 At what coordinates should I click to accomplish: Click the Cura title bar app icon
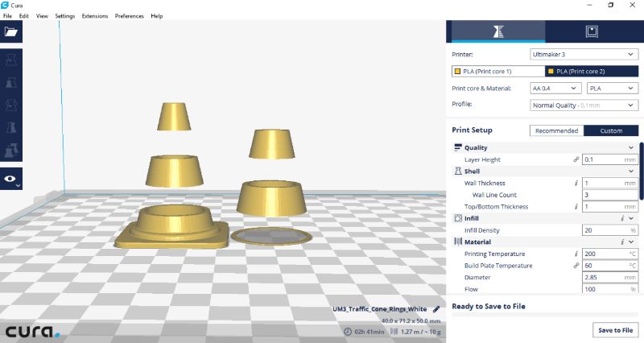point(5,5)
